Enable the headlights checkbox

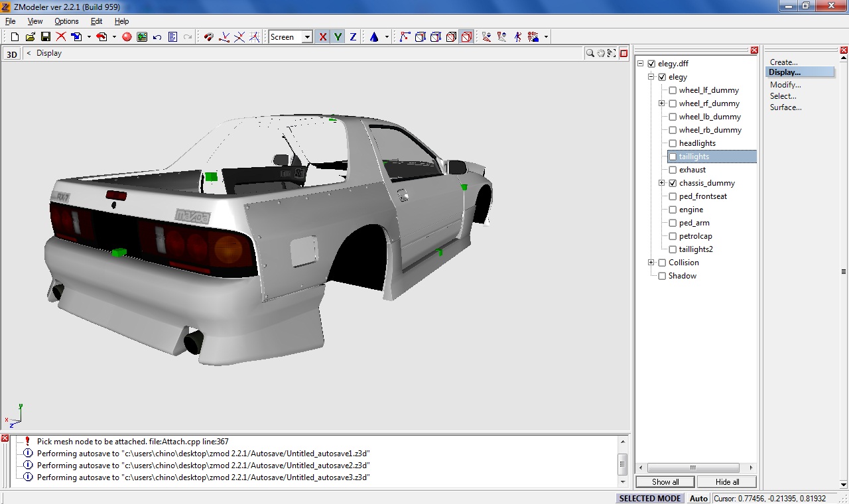point(673,143)
